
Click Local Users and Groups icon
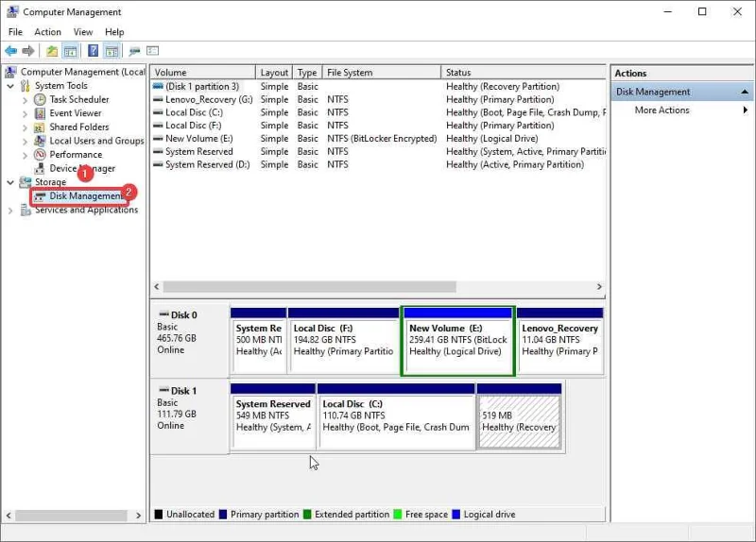(40, 141)
